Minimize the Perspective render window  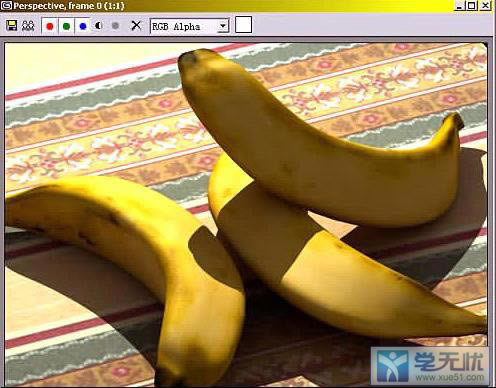point(459,6)
